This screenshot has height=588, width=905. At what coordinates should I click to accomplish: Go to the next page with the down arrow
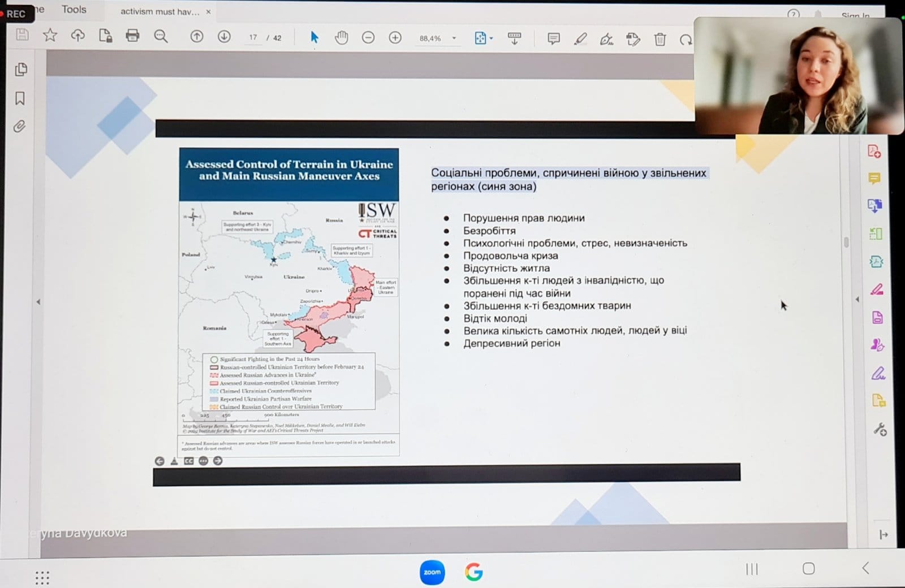tap(224, 37)
